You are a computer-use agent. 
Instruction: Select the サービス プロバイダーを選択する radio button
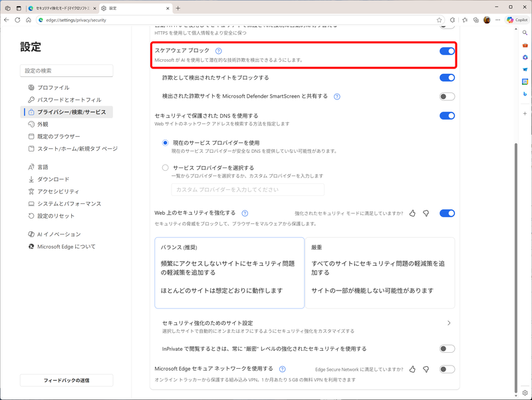click(167, 167)
